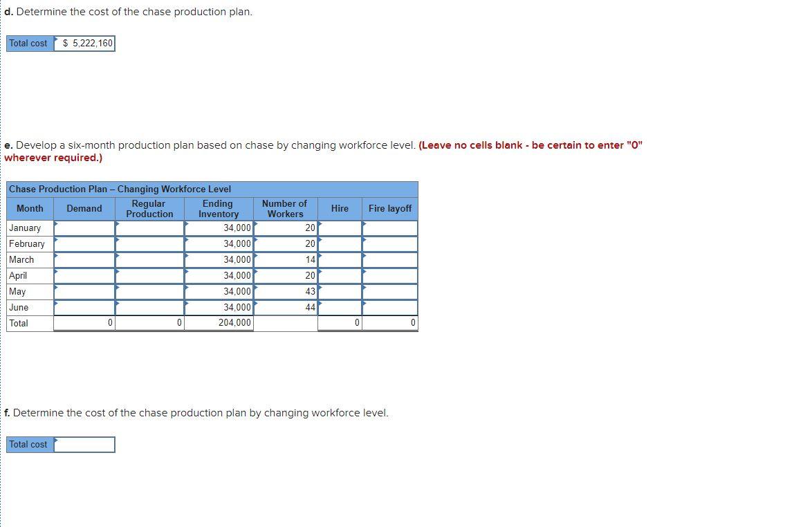
Task: Click May Regular Production cell
Action: (x=149, y=292)
